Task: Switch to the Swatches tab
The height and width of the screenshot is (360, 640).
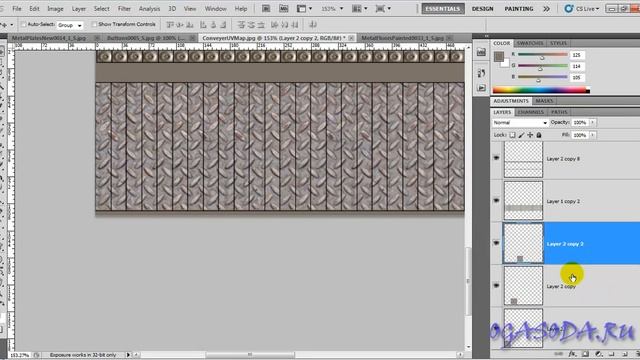Action: 530,43
